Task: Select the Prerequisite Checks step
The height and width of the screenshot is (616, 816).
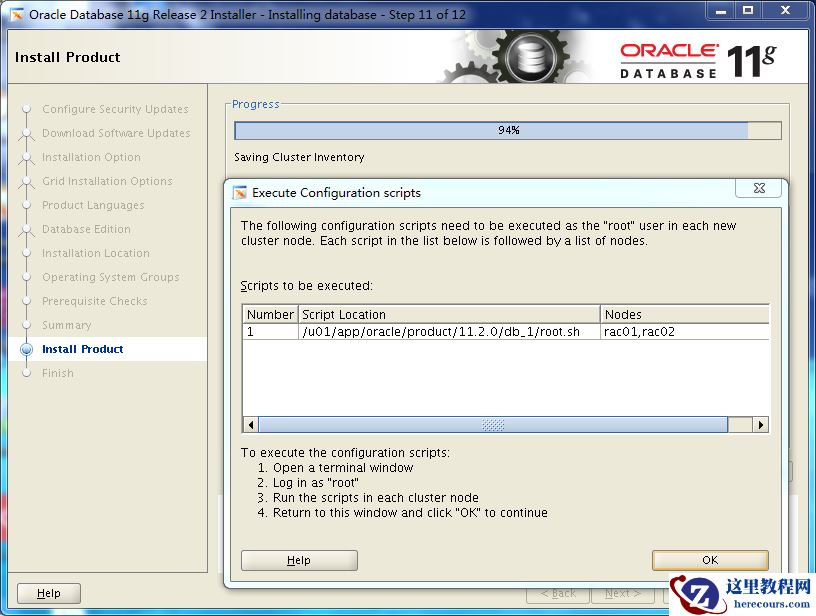Action: [95, 301]
